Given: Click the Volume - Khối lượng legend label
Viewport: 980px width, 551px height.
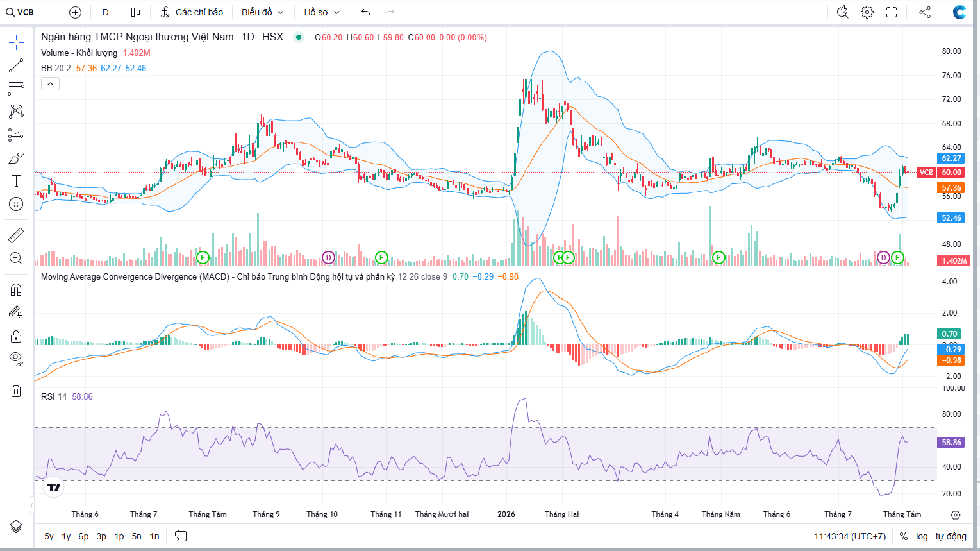Looking at the screenshot, I should [79, 53].
